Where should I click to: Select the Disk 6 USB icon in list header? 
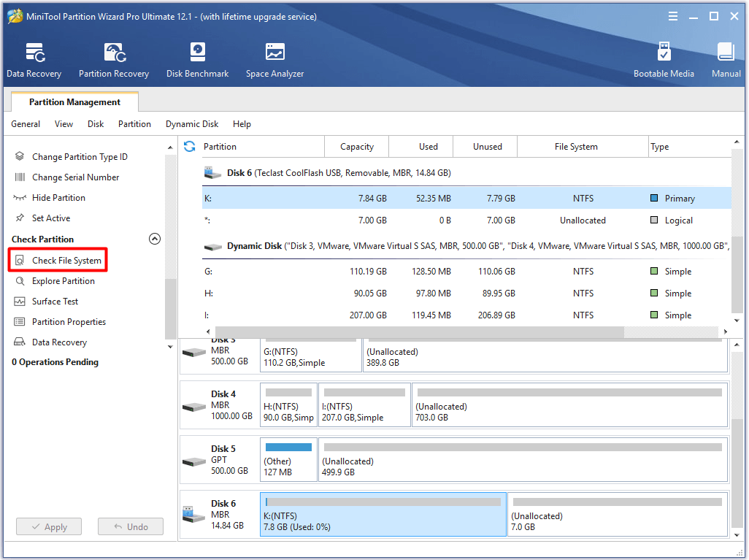point(212,172)
